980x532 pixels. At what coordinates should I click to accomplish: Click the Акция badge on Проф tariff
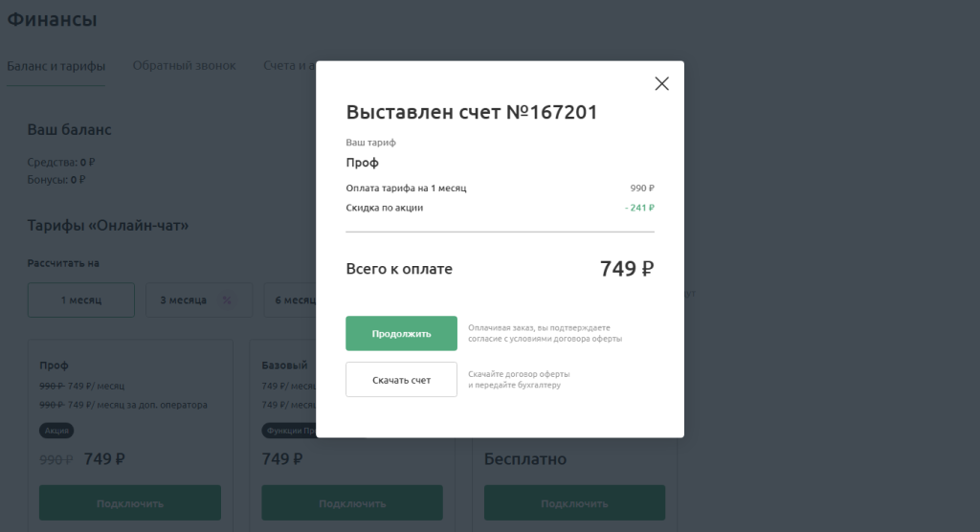[56, 431]
